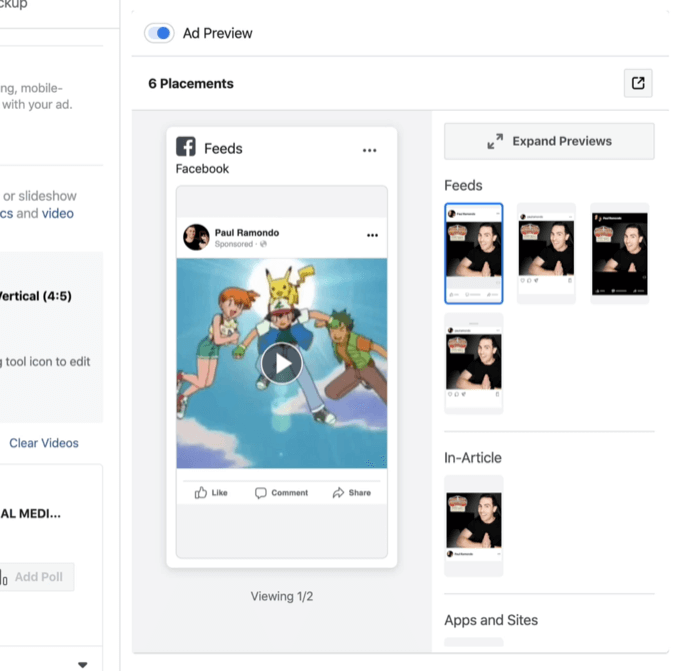Open the sponsored post's three-dot options
Viewport: 700px width, 671px height.
[372, 235]
